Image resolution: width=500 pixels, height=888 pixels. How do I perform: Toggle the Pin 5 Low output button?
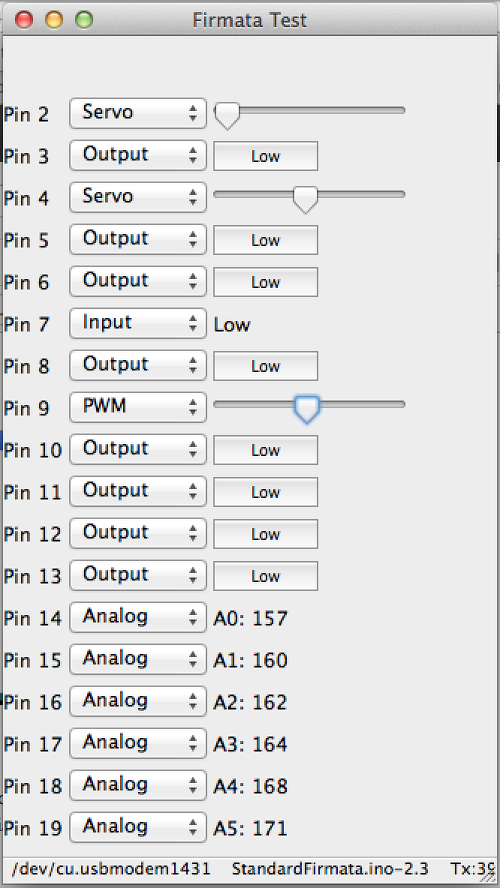[266, 240]
